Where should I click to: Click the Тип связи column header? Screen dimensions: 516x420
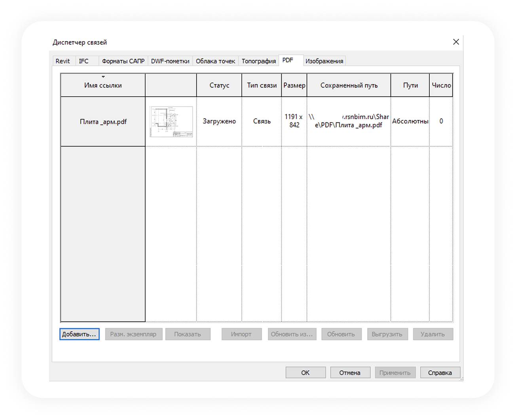(262, 85)
